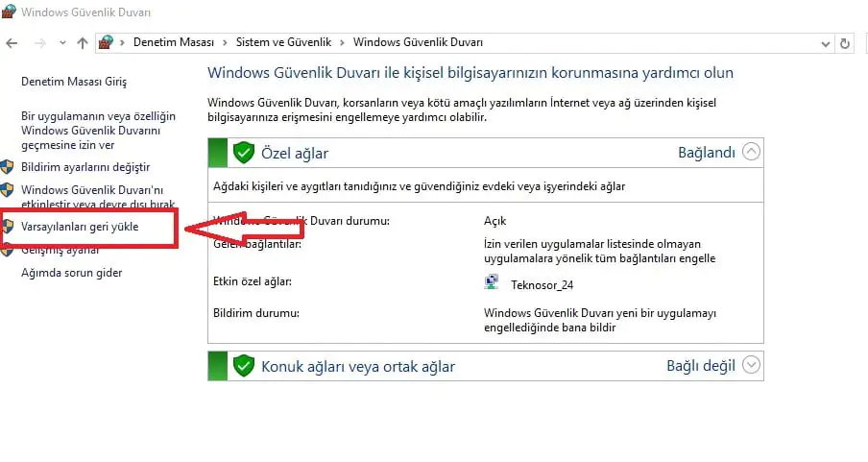The image size is (868, 462).
Task: Click the Windows Güvenlik Duvarı breadcrumb
Action: [x=418, y=42]
